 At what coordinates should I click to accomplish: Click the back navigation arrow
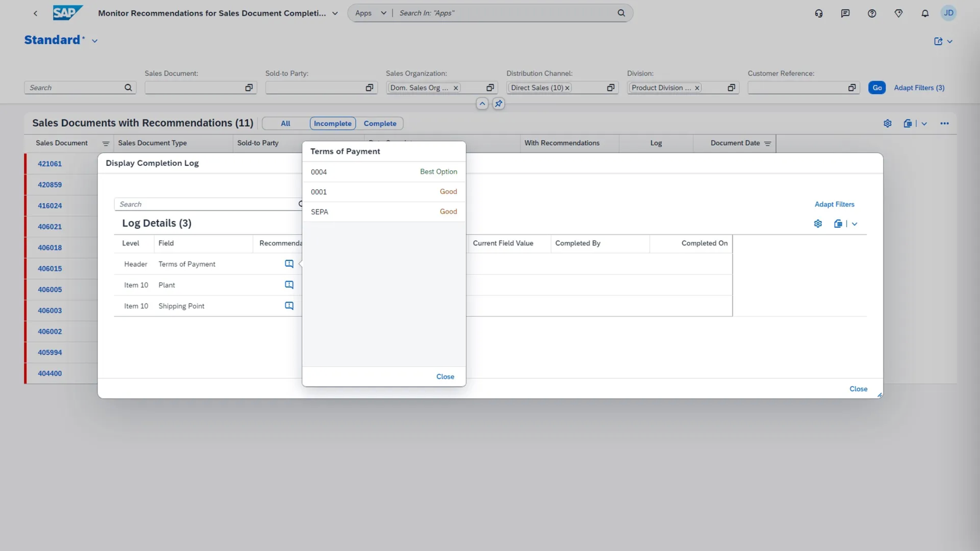pos(36,13)
